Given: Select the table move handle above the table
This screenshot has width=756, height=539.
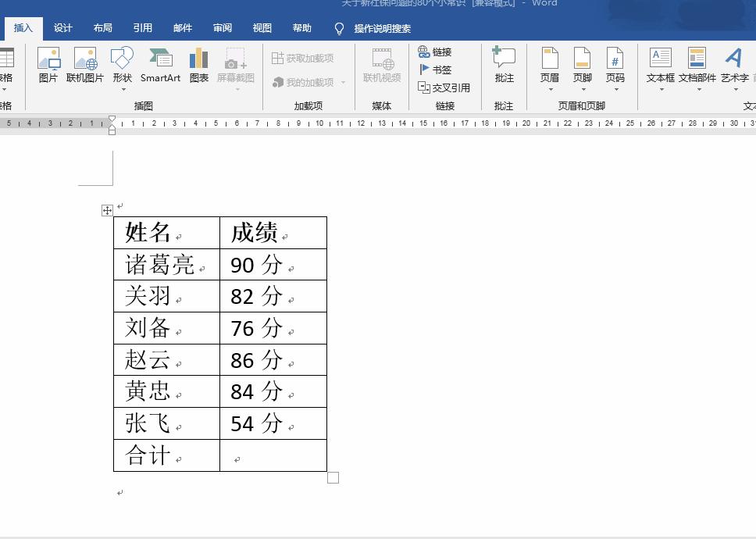Looking at the screenshot, I should pyautogui.click(x=106, y=209).
